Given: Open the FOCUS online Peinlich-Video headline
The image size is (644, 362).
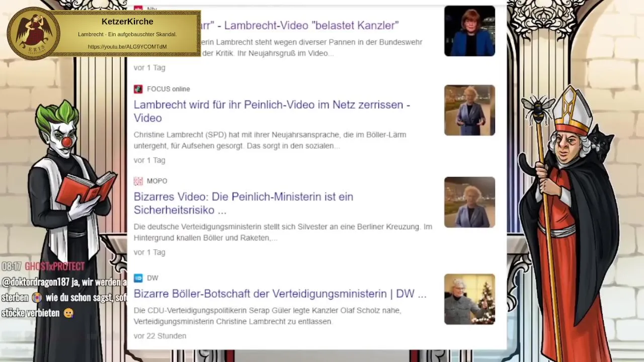Looking at the screenshot, I should 272,111.
